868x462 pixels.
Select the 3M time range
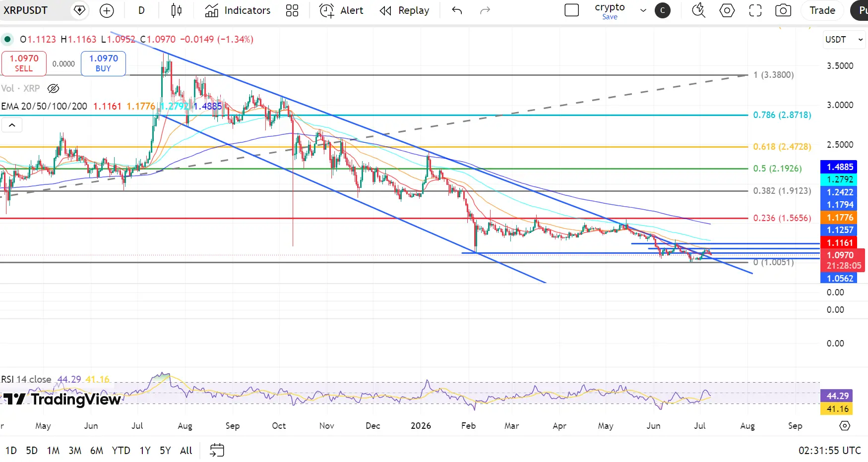coord(75,451)
